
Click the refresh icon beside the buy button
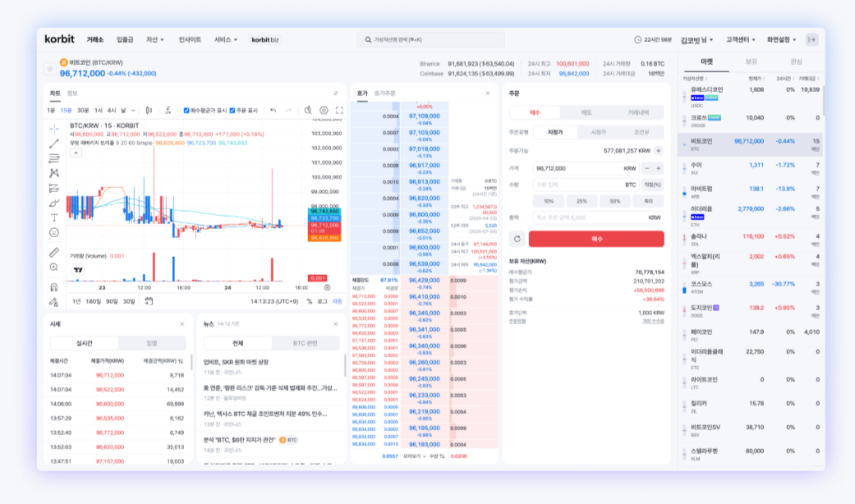pyautogui.click(x=517, y=239)
